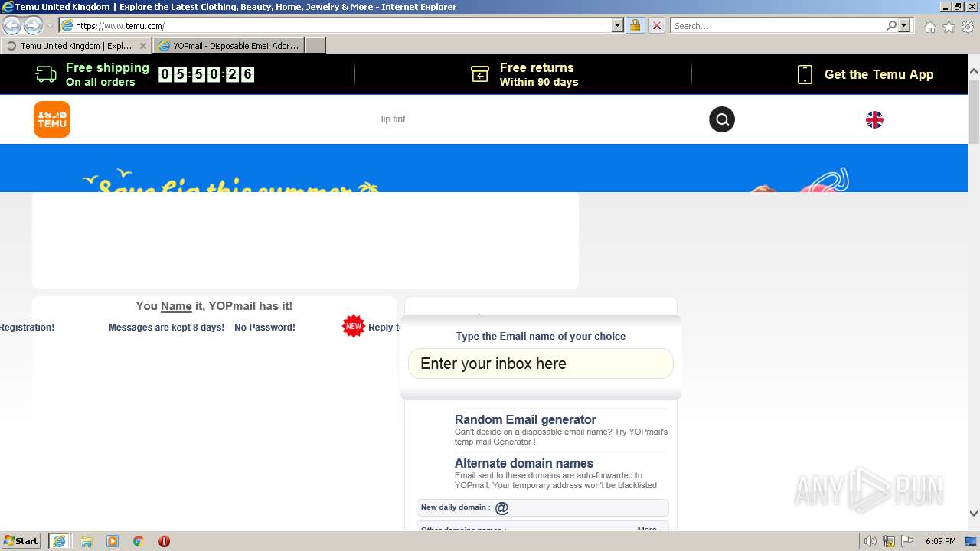Stop page loading with the red X
The width and height of the screenshot is (980, 551).
pyautogui.click(x=657, y=25)
